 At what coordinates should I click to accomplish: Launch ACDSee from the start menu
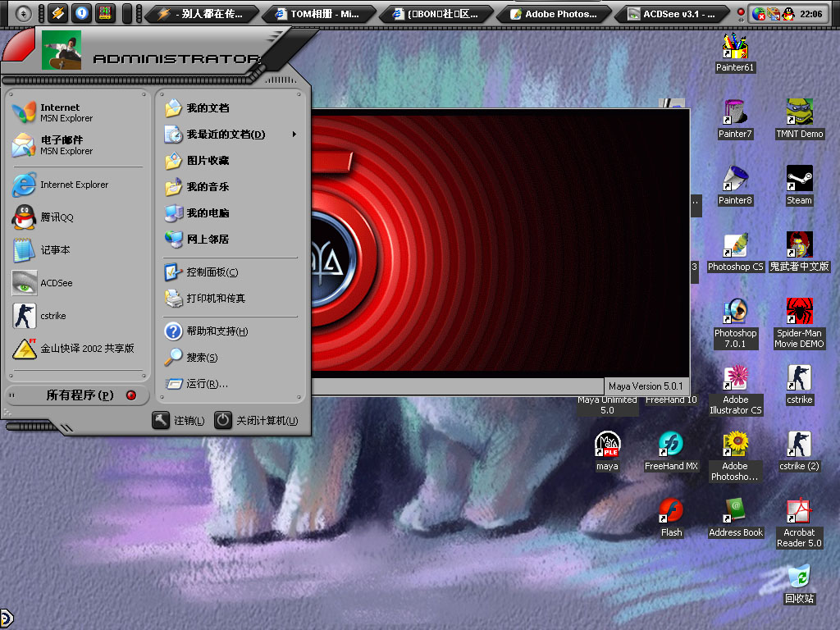[77, 283]
